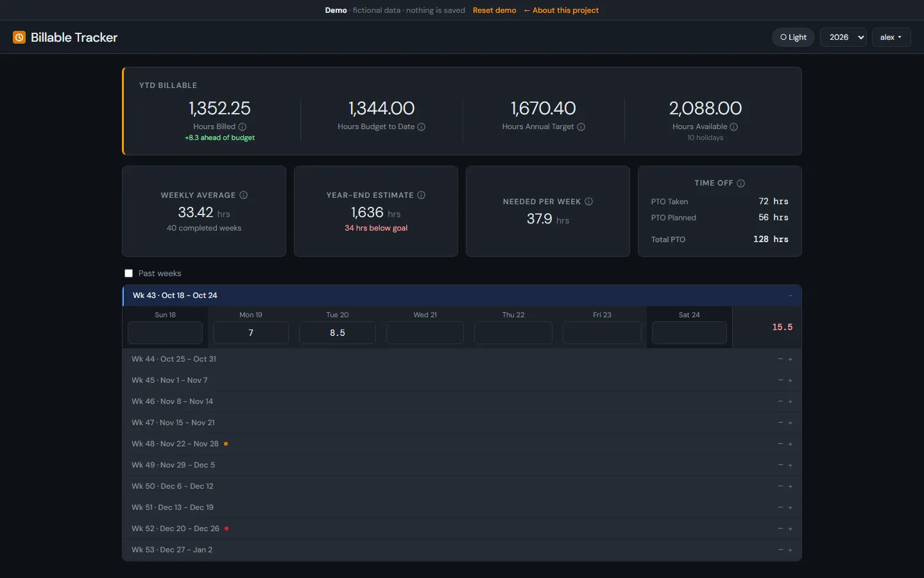Image resolution: width=924 pixels, height=578 pixels.
Task: Open the alex user menu
Action: click(x=891, y=37)
